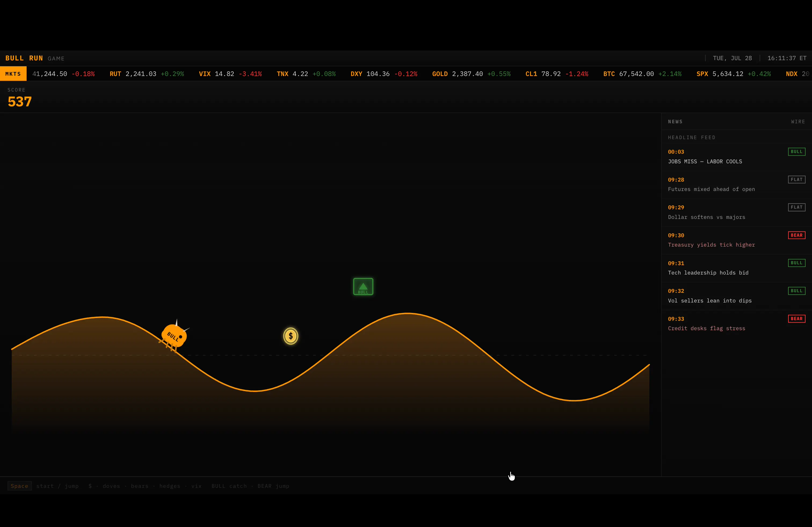Open the JOBS MISS — LABOR COOLS headline
Viewport: 812px width, 527px height.
pos(705,162)
